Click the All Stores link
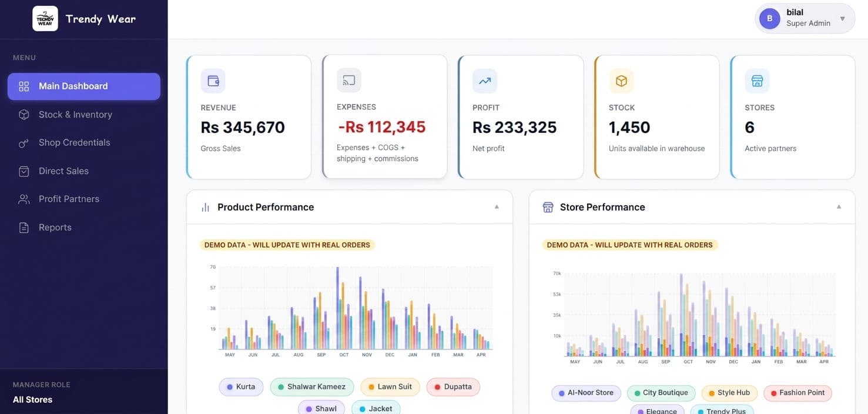 [33, 399]
